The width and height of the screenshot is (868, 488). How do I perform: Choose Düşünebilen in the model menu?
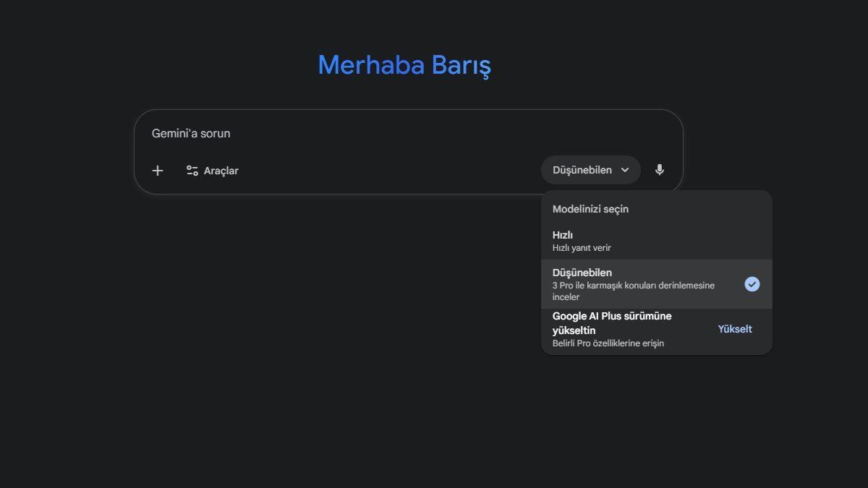tap(582, 273)
